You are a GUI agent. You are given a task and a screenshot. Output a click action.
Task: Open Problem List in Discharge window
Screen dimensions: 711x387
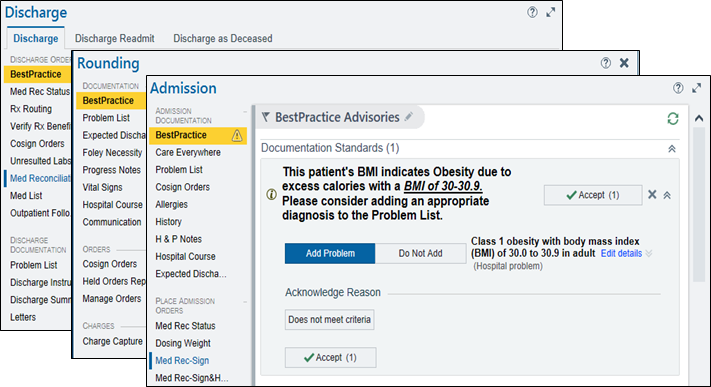click(x=34, y=265)
